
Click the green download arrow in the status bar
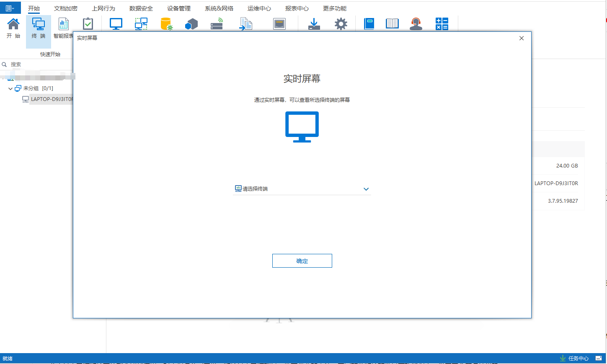(x=563, y=358)
